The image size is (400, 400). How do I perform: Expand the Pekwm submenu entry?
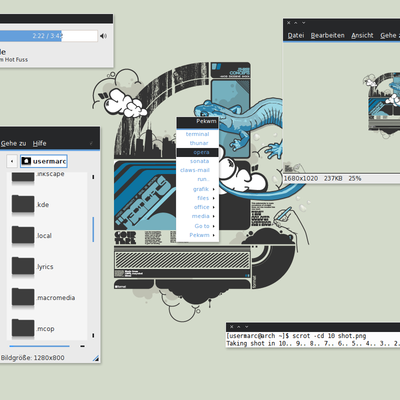(x=197, y=235)
